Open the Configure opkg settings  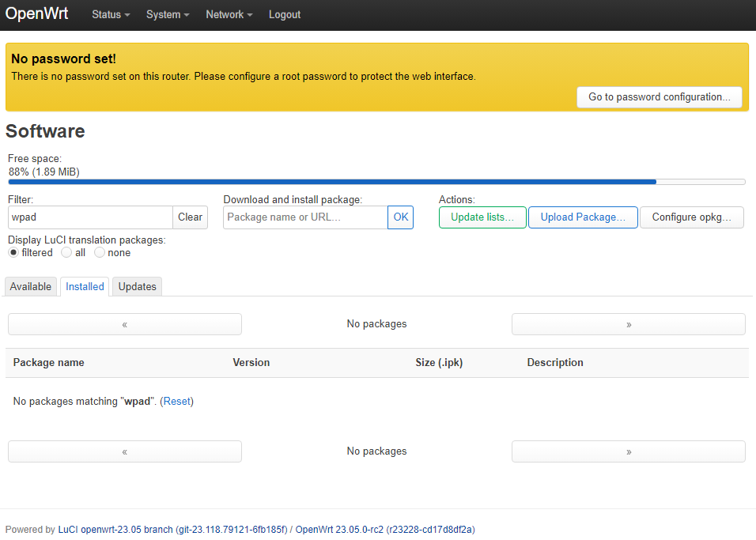[x=691, y=217]
